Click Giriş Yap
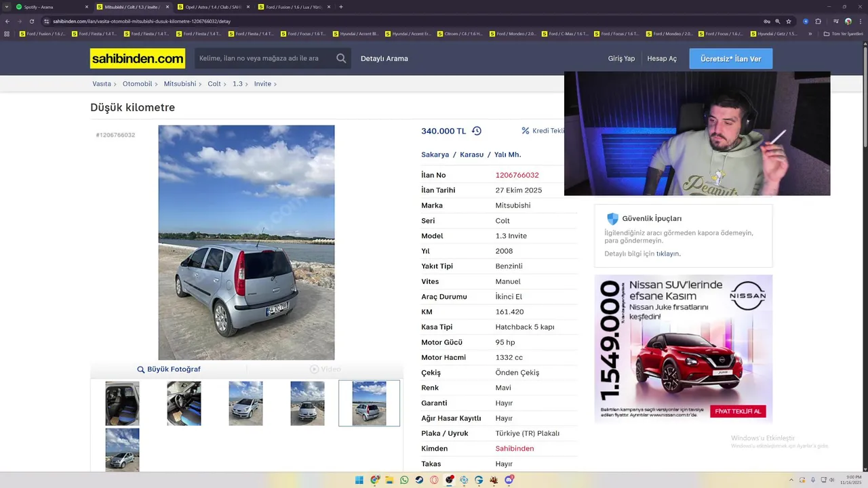 click(x=621, y=58)
